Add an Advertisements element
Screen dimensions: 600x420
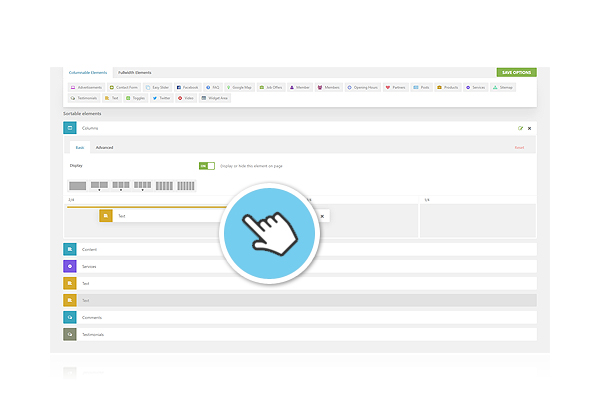pos(86,88)
